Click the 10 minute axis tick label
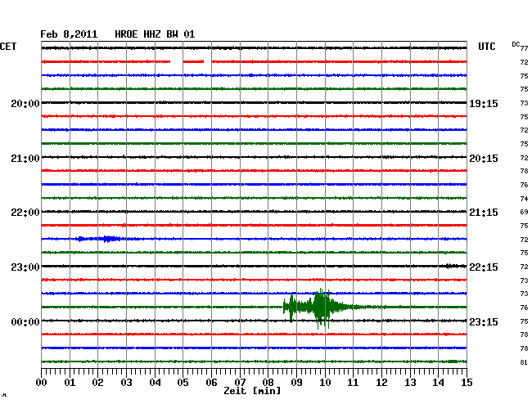532x404 pixels. click(325, 383)
